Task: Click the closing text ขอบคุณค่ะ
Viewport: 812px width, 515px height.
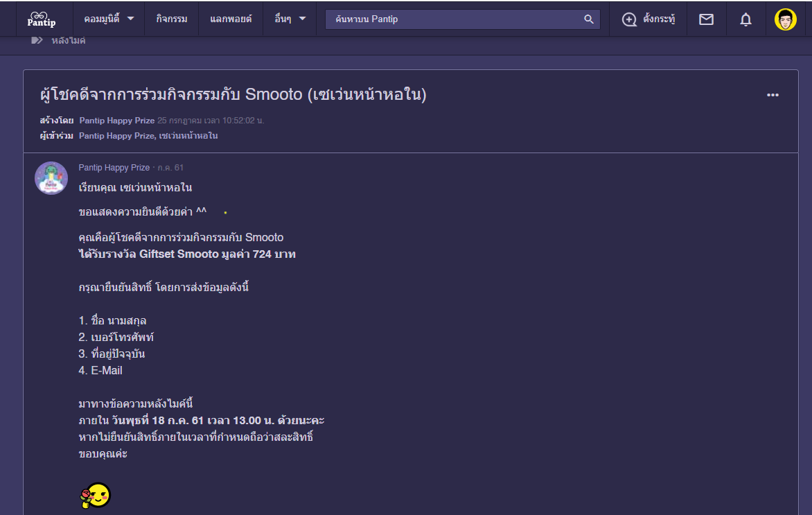Action: click(103, 453)
